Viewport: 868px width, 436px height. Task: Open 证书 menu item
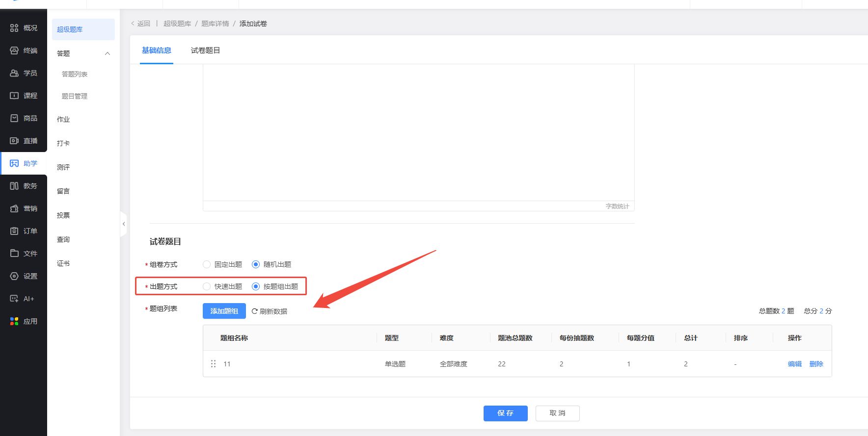63,263
